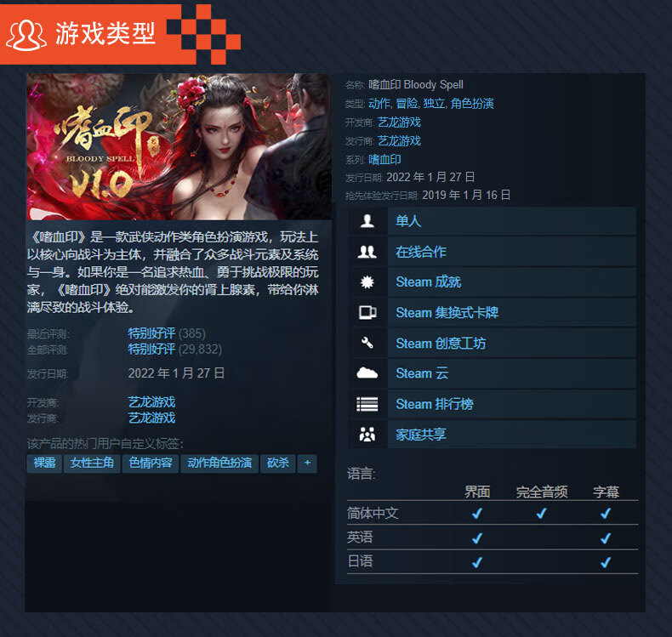Click the family sharing group icon
The image size is (672, 637).
tap(367, 435)
